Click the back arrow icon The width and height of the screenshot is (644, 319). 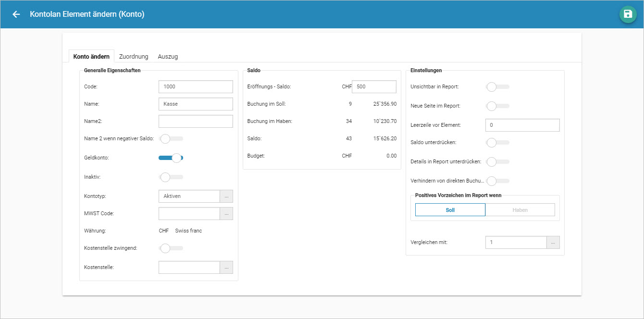[x=16, y=14]
